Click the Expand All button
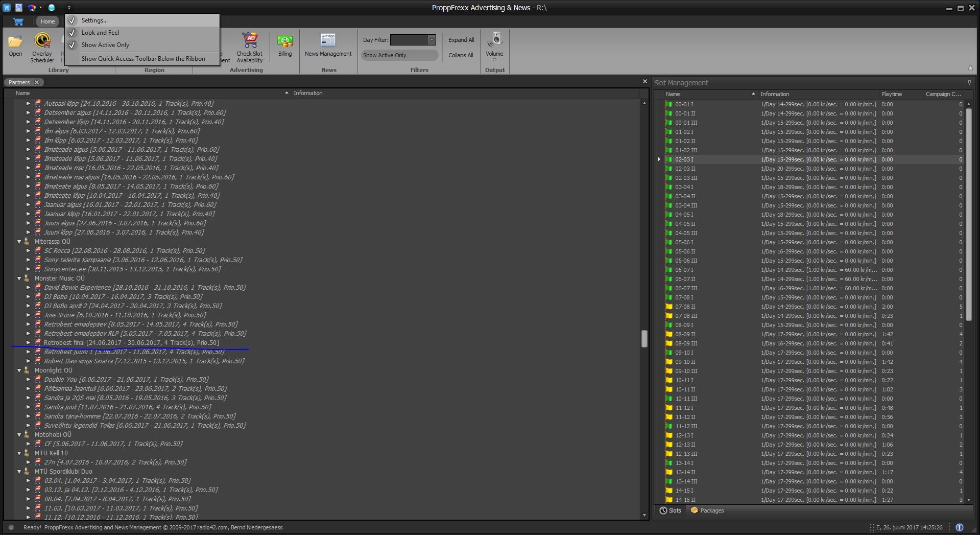 tap(461, 40)
